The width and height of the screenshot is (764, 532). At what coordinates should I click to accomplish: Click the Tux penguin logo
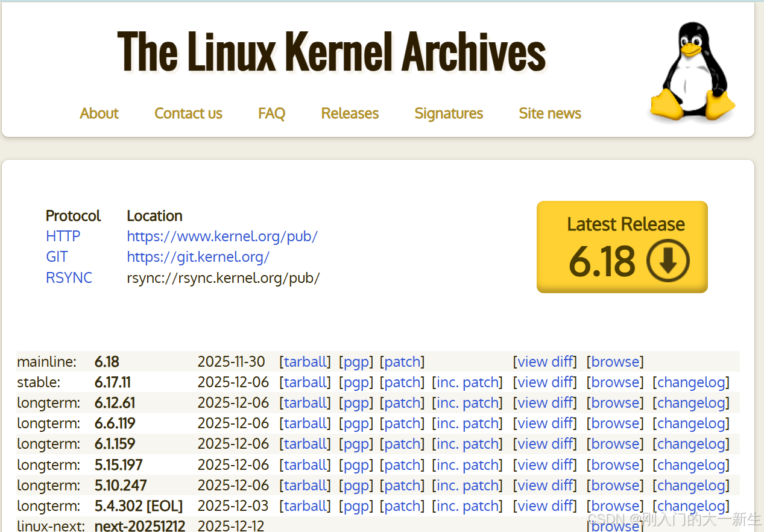693,71
